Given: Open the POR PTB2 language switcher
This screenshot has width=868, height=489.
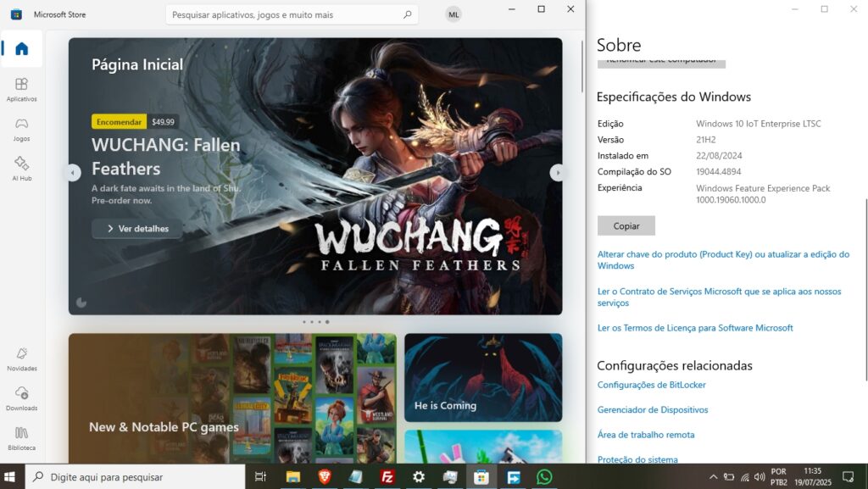Looking at the screenshot, I should [x=779, y=477].
